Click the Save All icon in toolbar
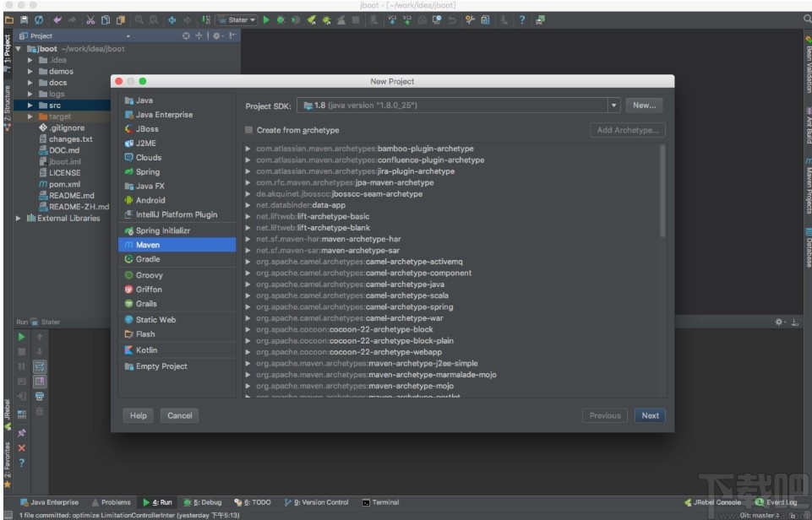 (x=24, y=20)
